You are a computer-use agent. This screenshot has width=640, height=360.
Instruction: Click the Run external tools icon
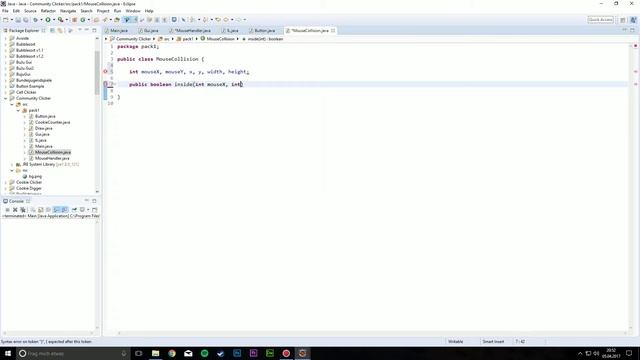(60, 20)
